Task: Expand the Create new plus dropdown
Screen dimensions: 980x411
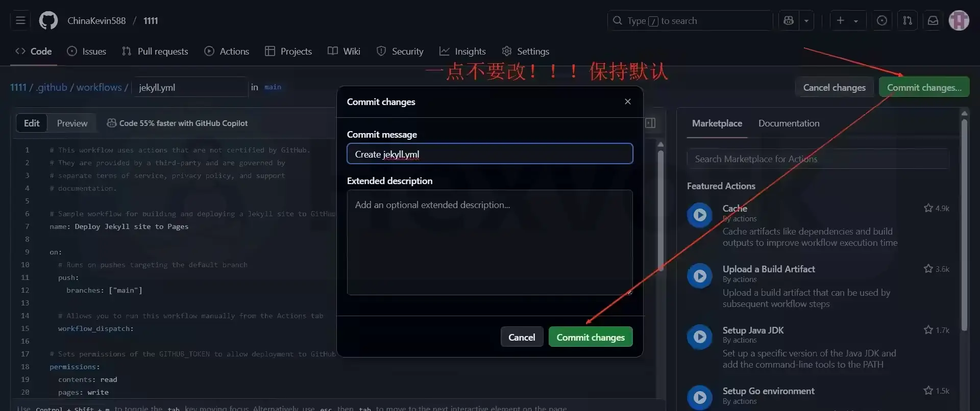Action: (x=848, y=20)
